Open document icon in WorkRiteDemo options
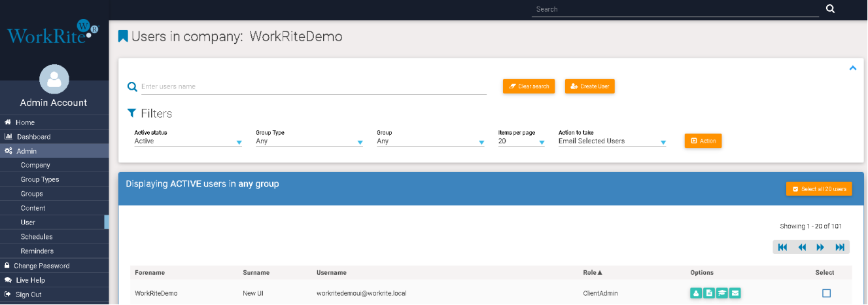 [x=709, y=293]
